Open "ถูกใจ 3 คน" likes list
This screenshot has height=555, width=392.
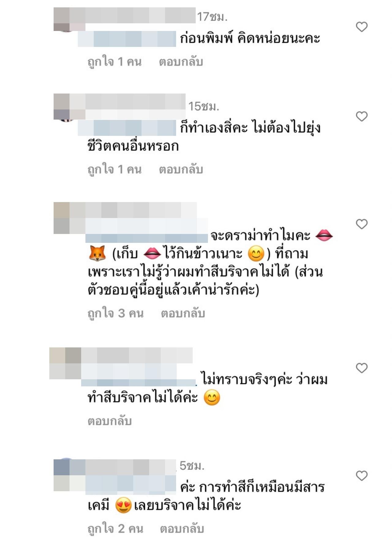coord(115,313)
